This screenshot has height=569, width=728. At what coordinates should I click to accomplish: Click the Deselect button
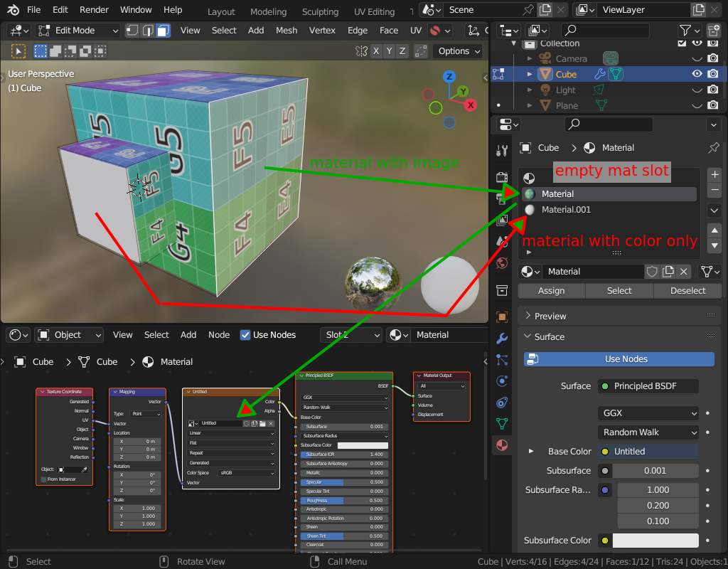coord(687,291)
